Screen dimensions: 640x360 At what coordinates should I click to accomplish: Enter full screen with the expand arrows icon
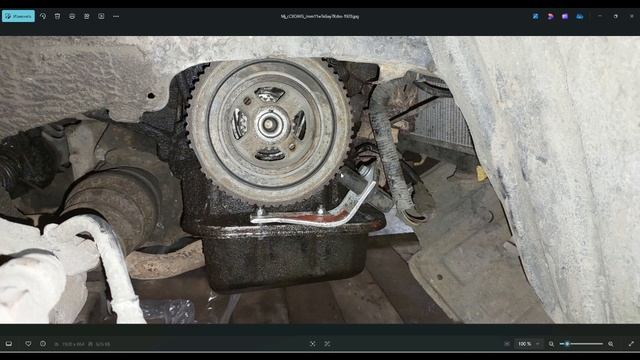pyautogui.click(x=631, y=344)
